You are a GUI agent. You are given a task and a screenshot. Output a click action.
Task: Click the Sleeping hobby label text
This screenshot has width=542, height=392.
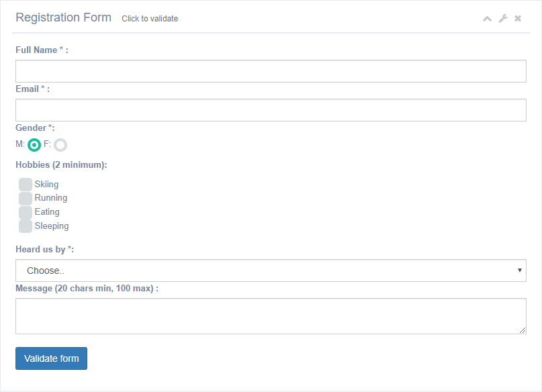point(52,226)
